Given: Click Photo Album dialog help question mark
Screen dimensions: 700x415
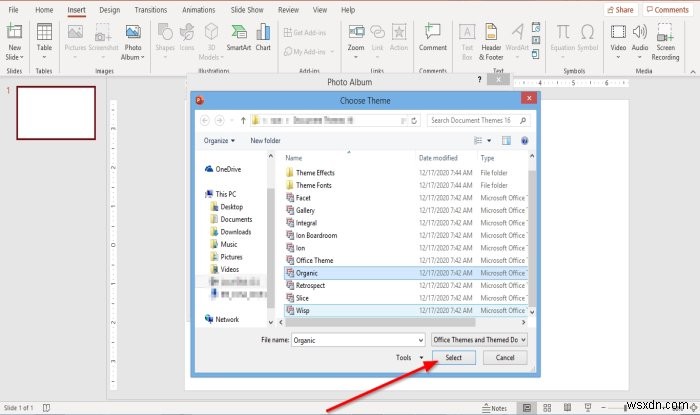Looking at the screenshot, I should [479, 79].
